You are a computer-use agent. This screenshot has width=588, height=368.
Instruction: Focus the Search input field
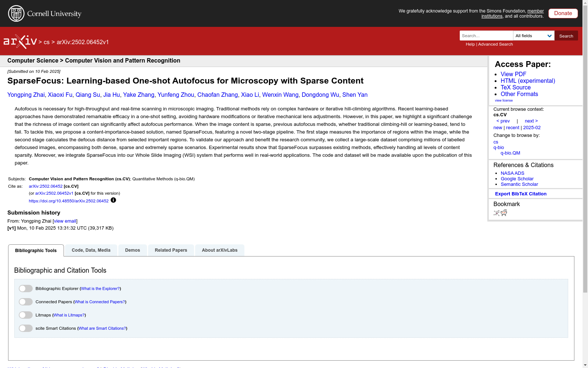pos(486,36)
